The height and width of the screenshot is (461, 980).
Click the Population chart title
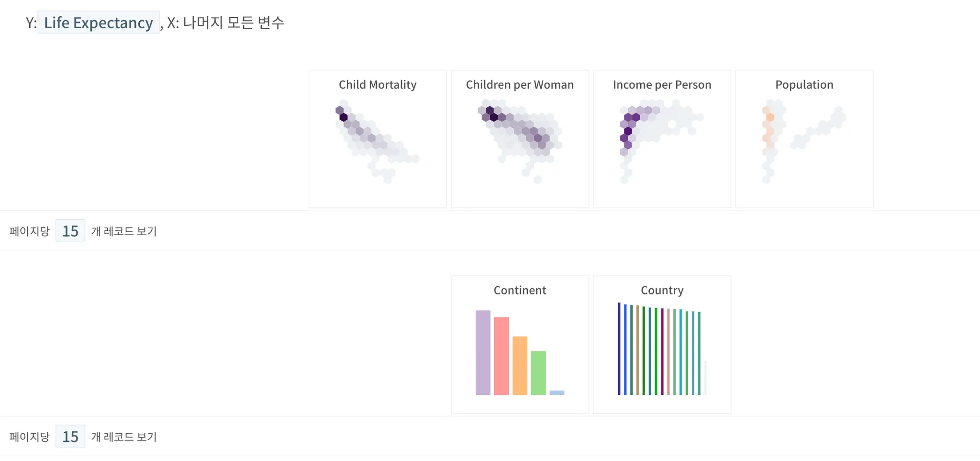[x=804, y=85]
